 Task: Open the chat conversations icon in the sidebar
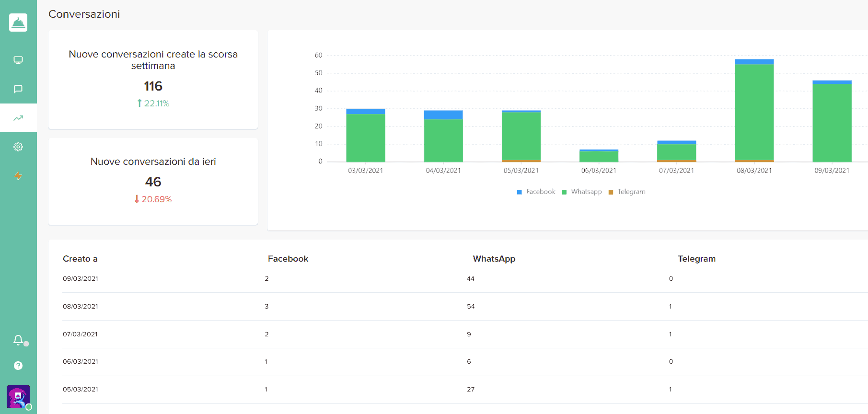[x=18, y=89]
